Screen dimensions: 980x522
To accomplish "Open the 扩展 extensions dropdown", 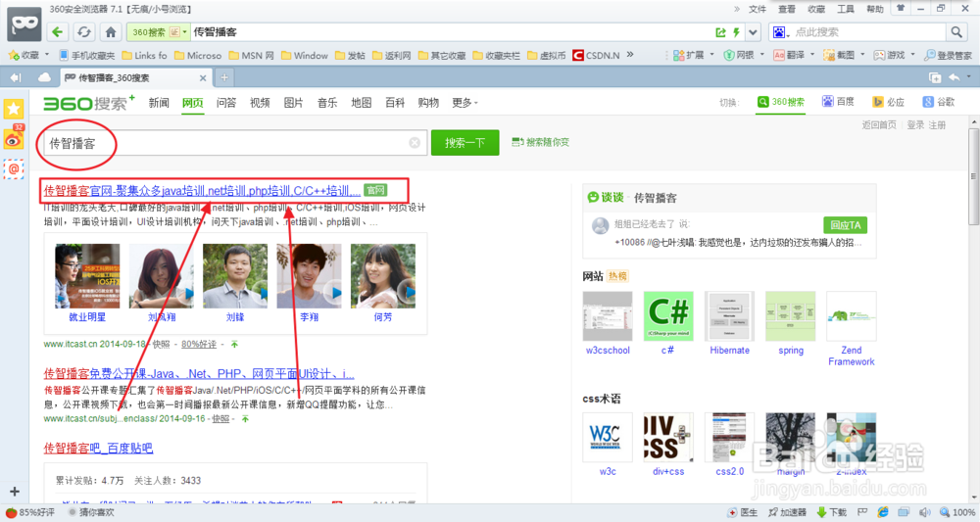I will point(711,55).
